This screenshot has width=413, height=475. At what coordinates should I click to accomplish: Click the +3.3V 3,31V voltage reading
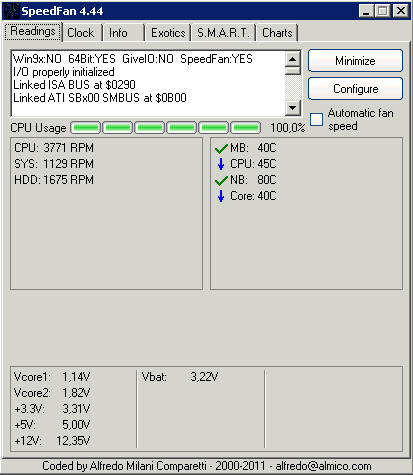point(52,409)
